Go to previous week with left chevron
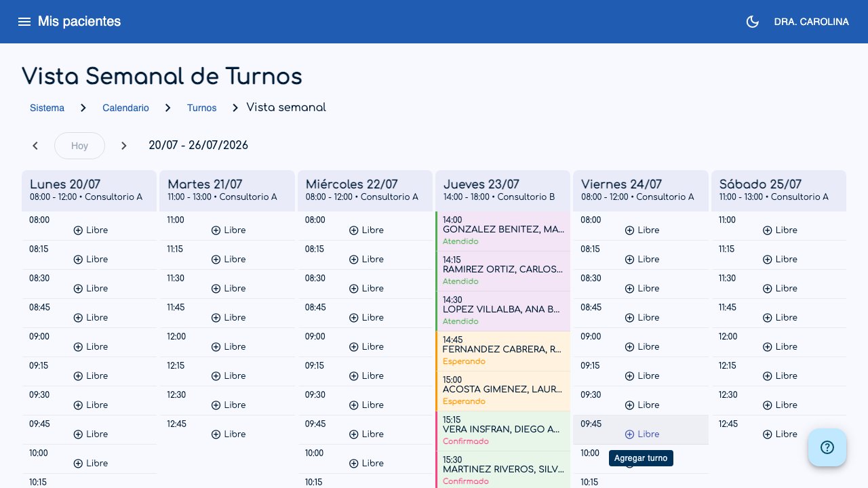The width and height of the screenshot is (868, 488). pyautogui.click(x=35, y=146)
